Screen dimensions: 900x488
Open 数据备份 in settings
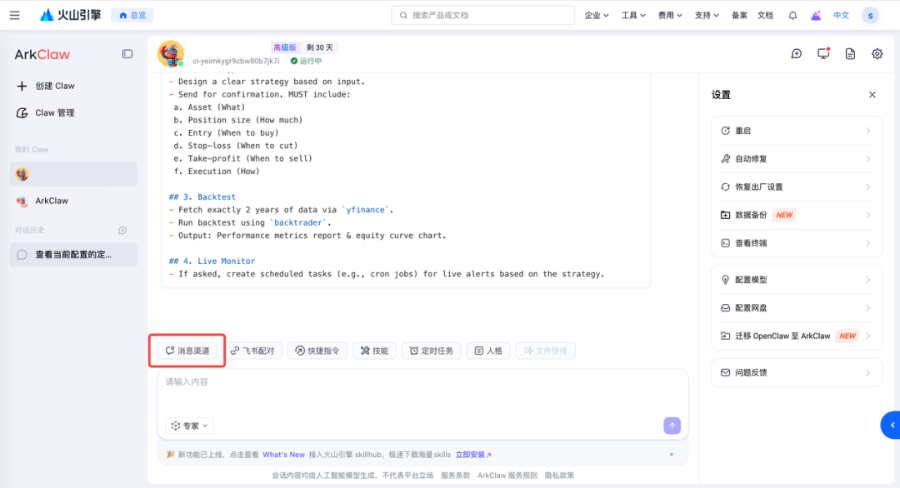[x=796, y=215]
